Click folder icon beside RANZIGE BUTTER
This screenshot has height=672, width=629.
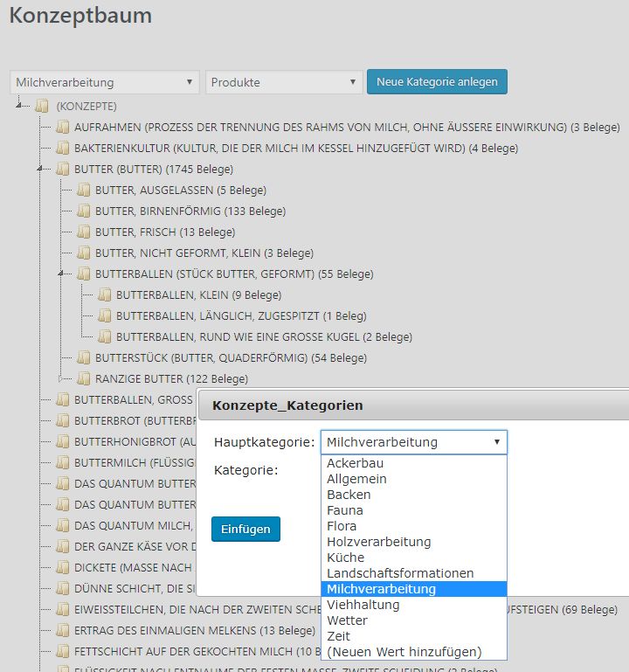click(x=84, y=378)
